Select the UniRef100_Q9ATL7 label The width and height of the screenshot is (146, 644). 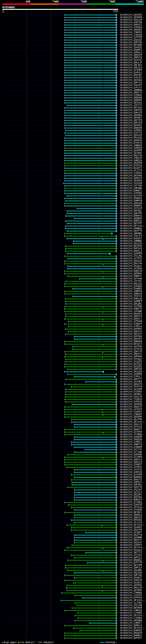pyautogui.click(x=131, y=319)
